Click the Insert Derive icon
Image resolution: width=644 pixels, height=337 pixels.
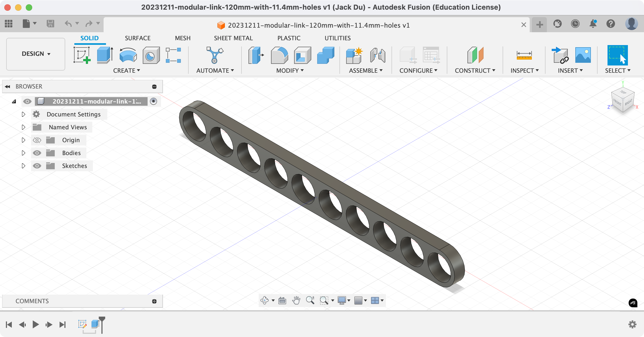(x=560, y=55)
